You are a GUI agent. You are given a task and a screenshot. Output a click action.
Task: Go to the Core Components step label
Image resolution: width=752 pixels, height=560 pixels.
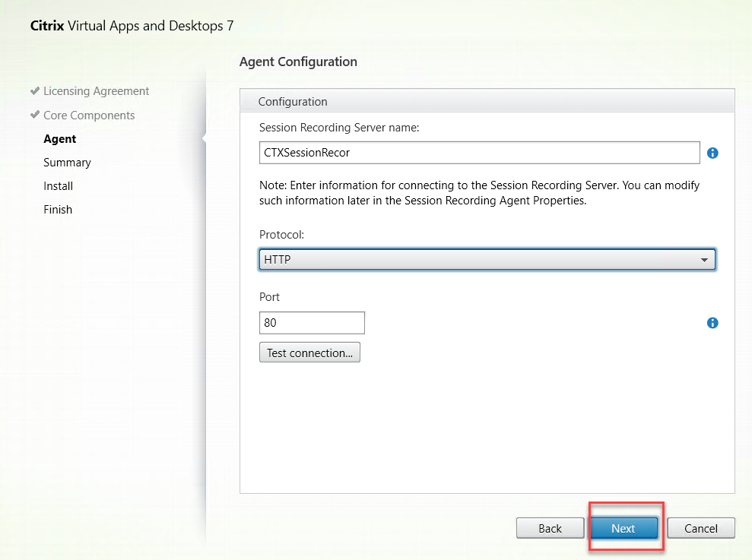coord(89,115)
